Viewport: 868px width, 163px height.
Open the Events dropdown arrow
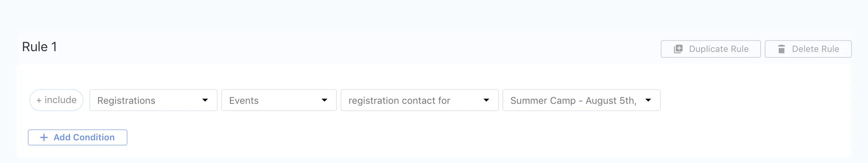pos(324,100)
